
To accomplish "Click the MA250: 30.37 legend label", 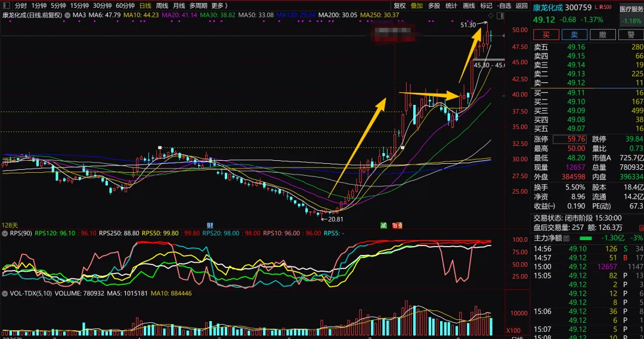I will coord(379,15).
